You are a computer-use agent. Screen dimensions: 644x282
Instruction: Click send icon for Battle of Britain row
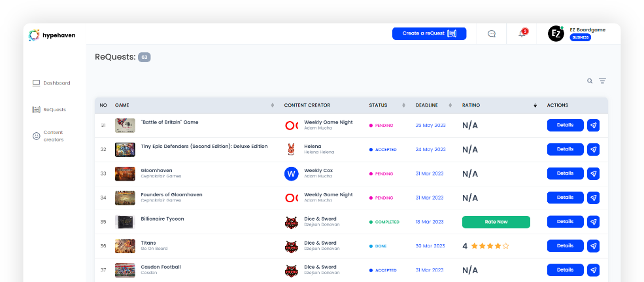coord(593,126)
